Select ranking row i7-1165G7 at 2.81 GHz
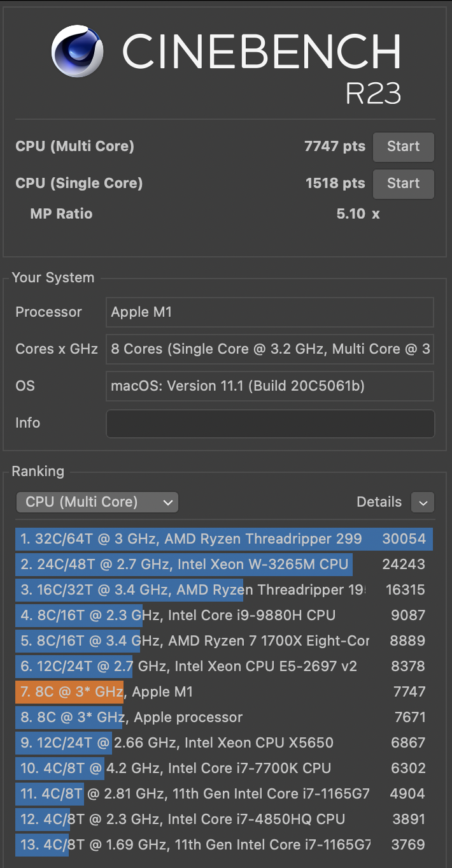The image size is (452, 868). (x=224, y=794)
